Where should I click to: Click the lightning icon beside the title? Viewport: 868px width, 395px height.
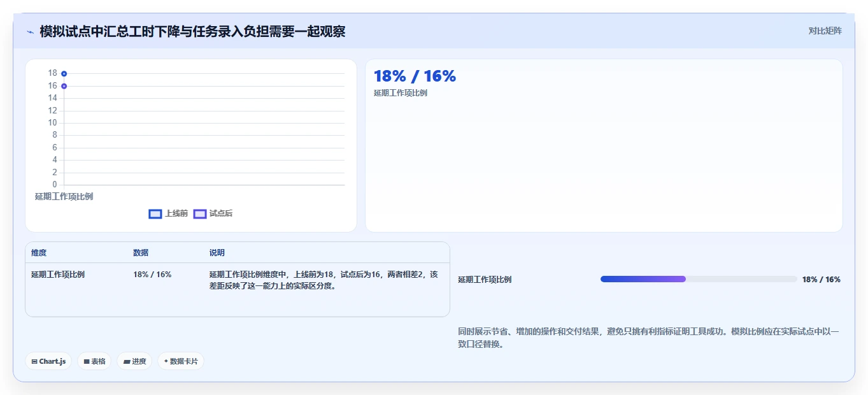[x=30, y=32]
